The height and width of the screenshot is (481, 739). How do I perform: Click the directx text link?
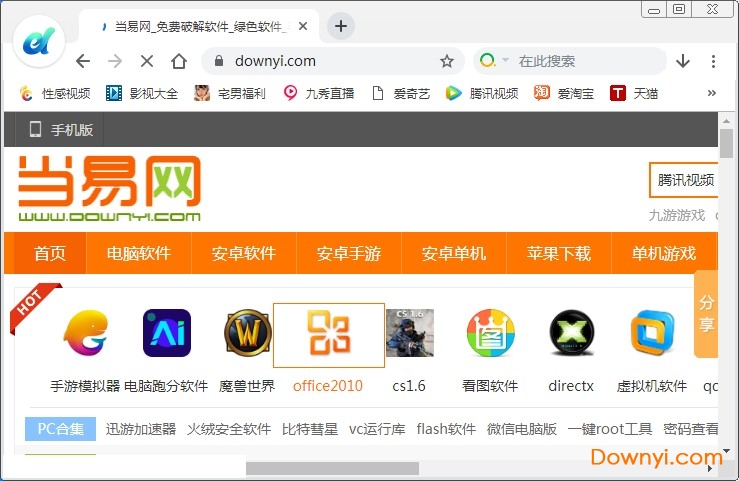(x=571, y=386)
